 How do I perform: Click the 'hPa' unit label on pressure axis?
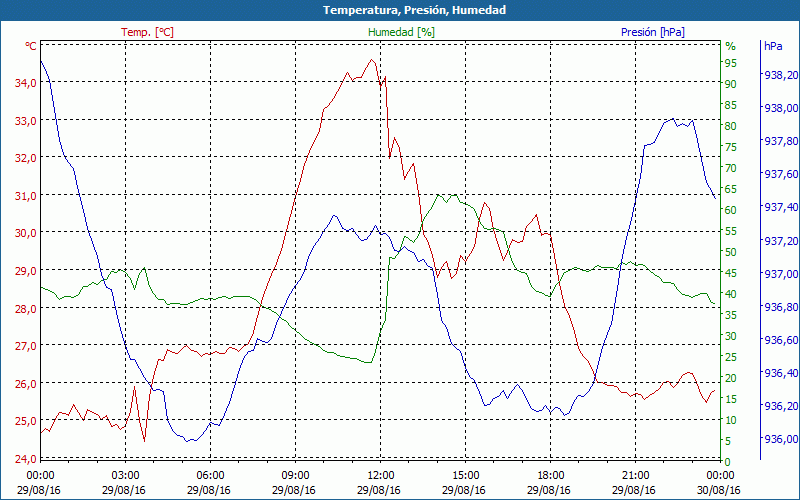coord(773,46)
